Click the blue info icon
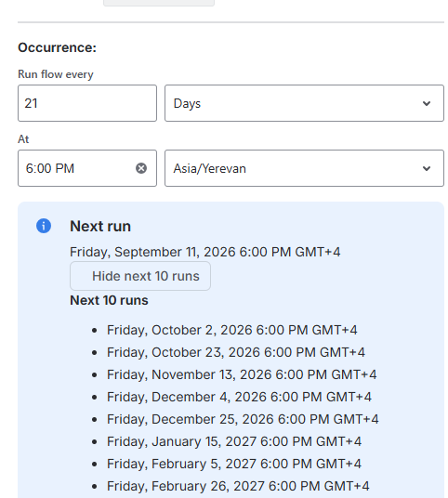The image size is (448, 498). 44,226
